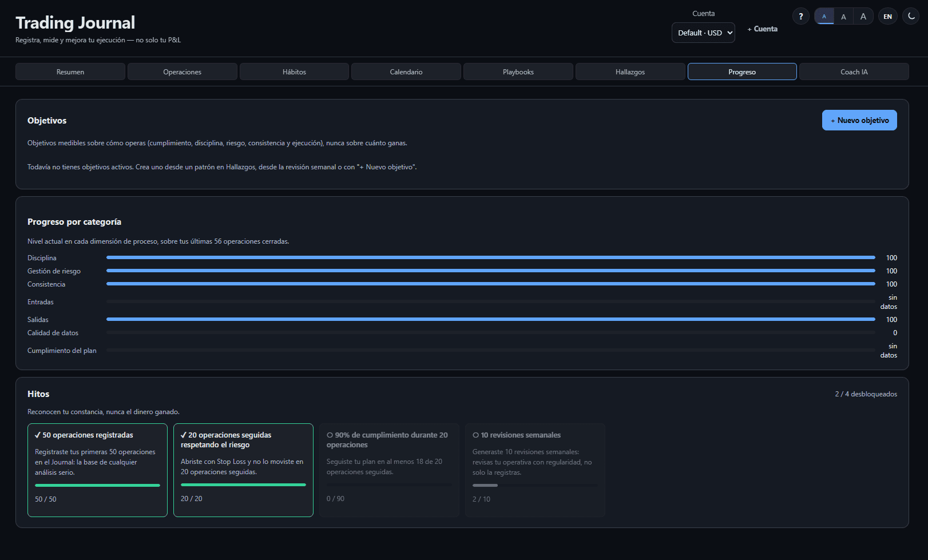Open the Calendario tab
The height and width of the screenshot is (560, 928).
(x=406, y=72)
